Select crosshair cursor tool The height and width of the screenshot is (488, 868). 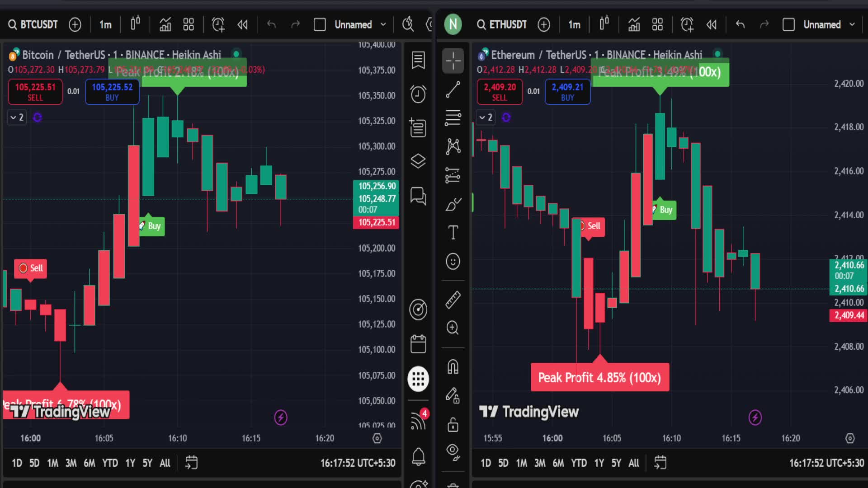tap(453, 61)
